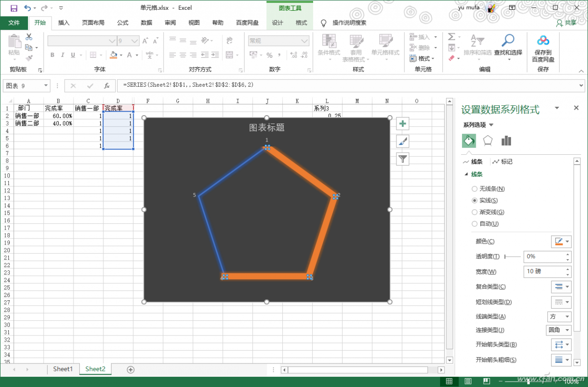Click the Save icon in quick access toolbar
Screen dimensions: 588x387
[14, 8]
